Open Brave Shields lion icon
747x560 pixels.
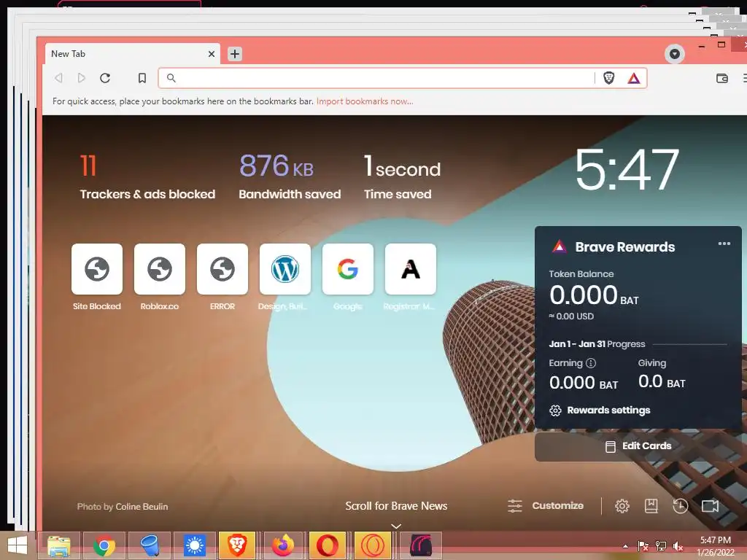(609, 78)
